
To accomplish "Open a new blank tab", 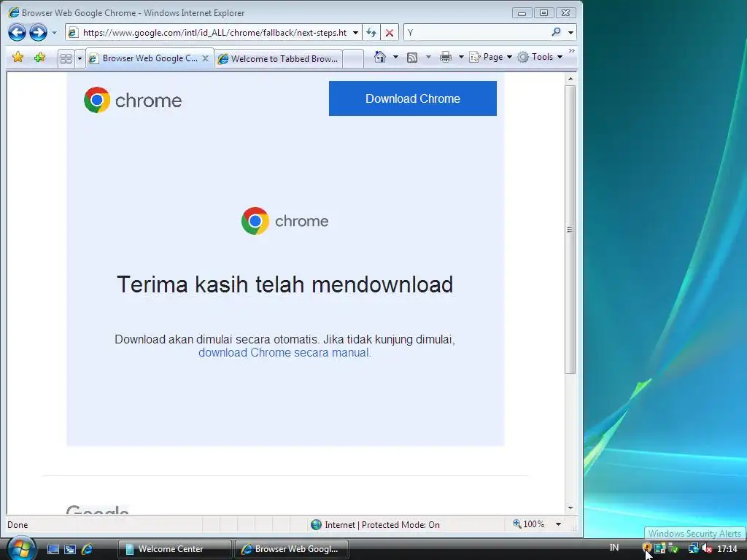I will point(353,58).
